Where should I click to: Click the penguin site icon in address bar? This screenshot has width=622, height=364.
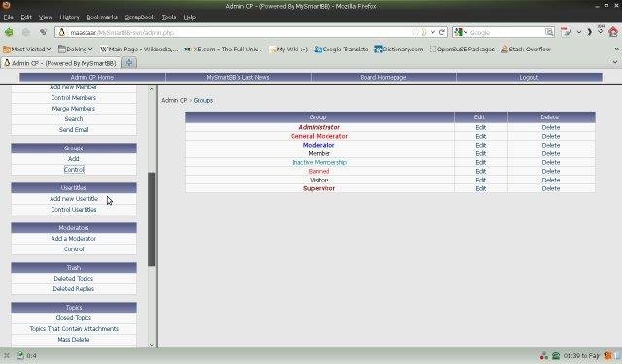(62, 32)
